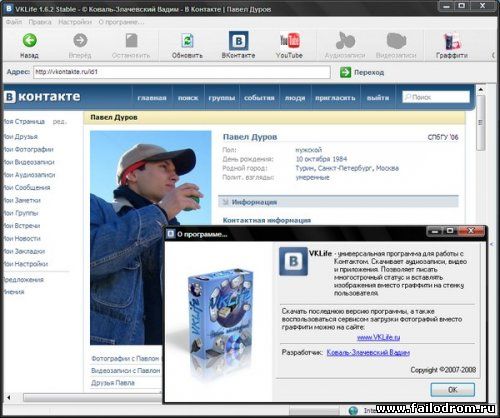This screenshot has height=418, width=500.
Task: Click the ред. edit link
Action: [x=60, y=122]
